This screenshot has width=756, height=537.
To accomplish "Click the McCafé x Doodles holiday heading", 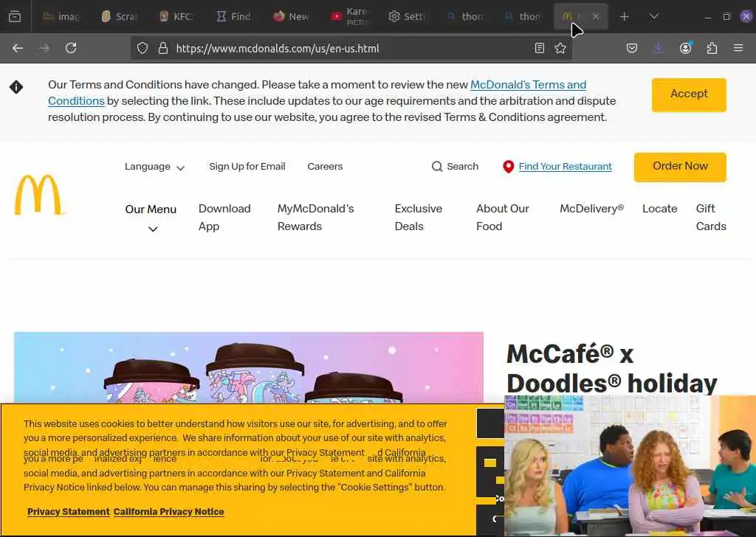I will tap(612, 368).
